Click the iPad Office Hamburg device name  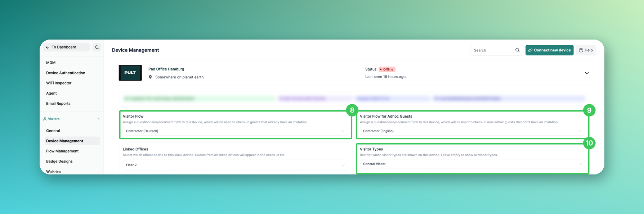pos(166,69)
